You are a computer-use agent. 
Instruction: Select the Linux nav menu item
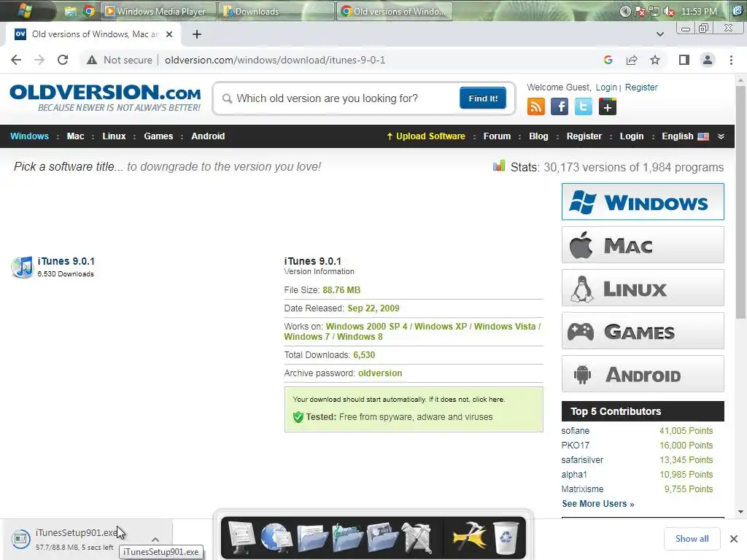click(x=114, y=136)
